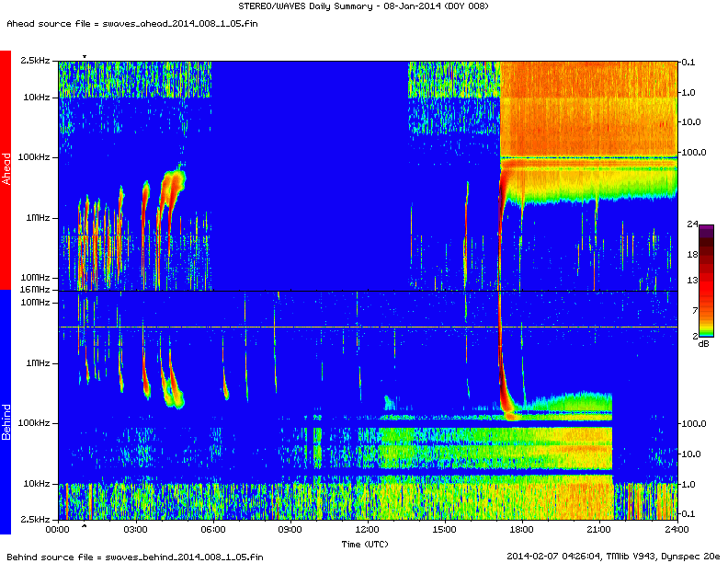Click the Behind panel right-axis 0.1 label
Image resolution: width=728 pixels, height=563 pixels.
tap(688, 513)
